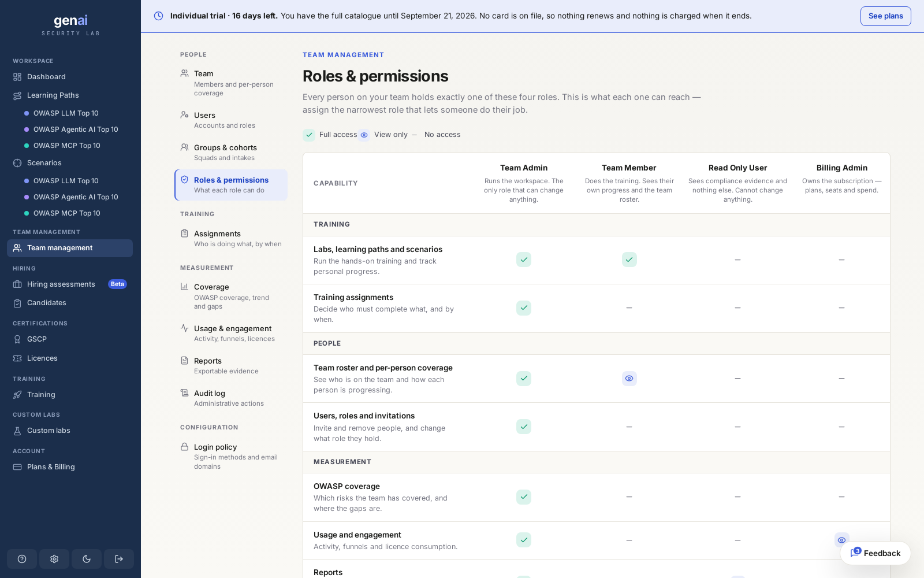The width and height of the screenshot is (924, 578).
Task: Click the Scenarios globe icon
Action: 17,163
